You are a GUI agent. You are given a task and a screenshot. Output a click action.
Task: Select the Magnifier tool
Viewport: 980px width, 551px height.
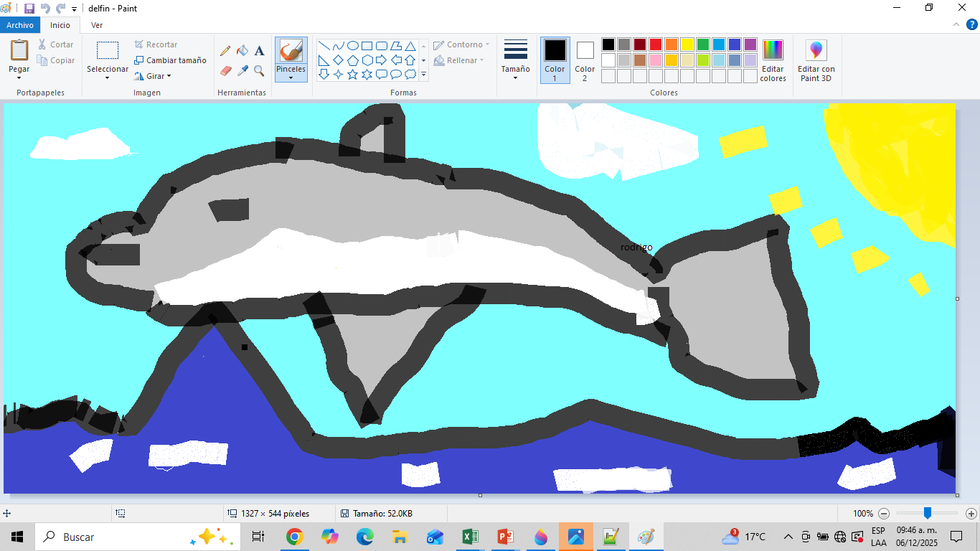coord(259,71)
